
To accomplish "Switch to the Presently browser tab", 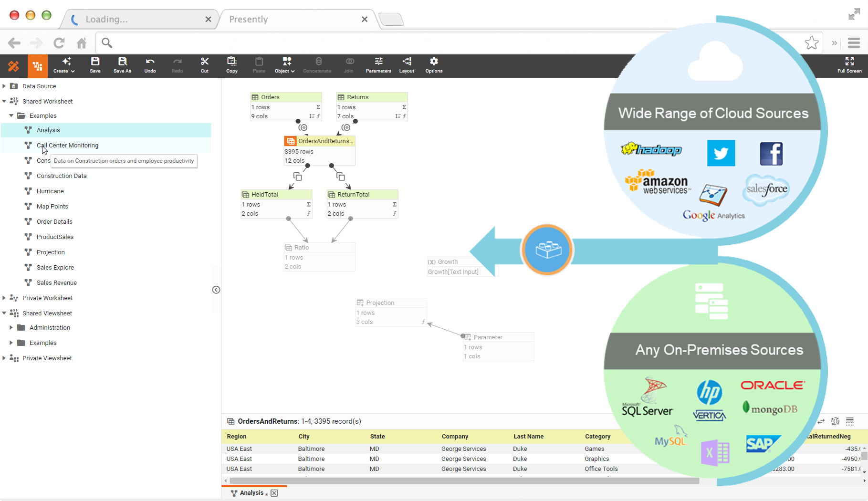I will (296, 19).
